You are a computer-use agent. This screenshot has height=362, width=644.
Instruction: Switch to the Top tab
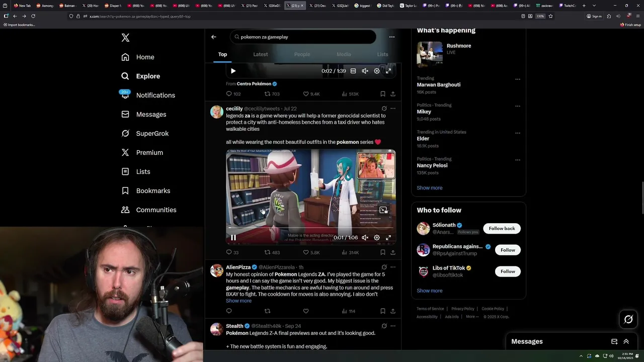(x=222, y=54)
